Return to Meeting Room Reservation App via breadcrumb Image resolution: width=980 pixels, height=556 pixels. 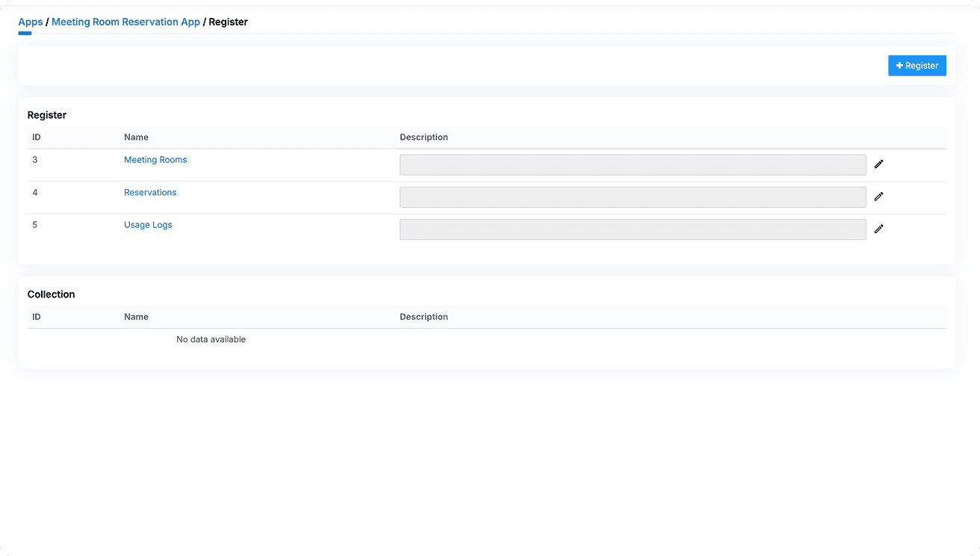tap(125, 22)
